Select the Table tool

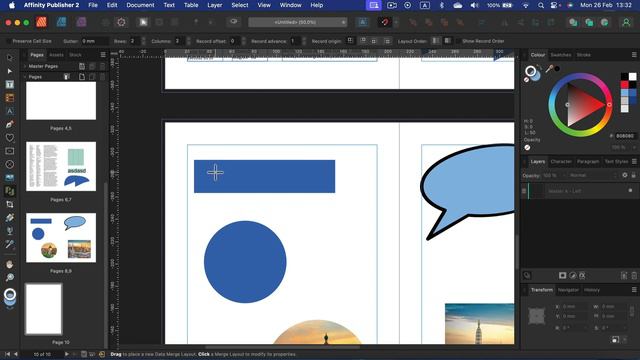point(10,98)
